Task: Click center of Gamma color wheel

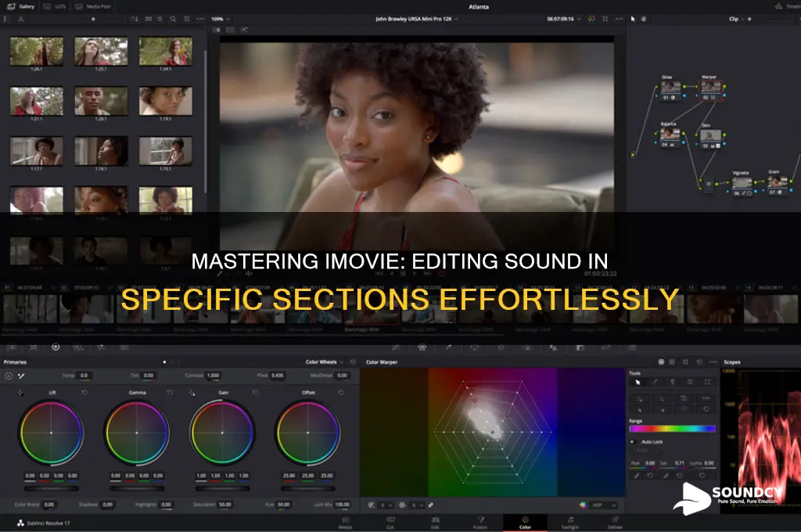Action: coord(136,433)
